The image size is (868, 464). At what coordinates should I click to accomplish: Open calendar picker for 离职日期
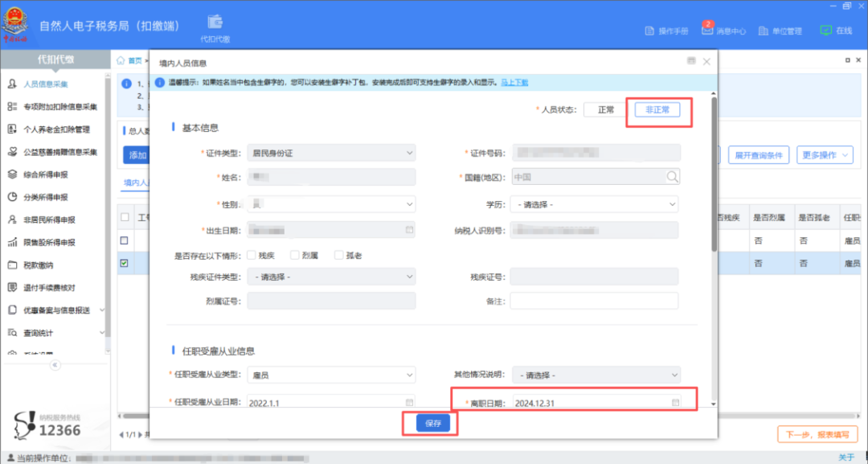tap(675, 402)
